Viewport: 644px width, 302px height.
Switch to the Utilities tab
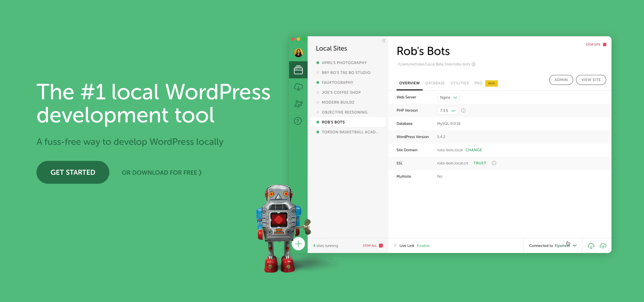pos(459,83)
